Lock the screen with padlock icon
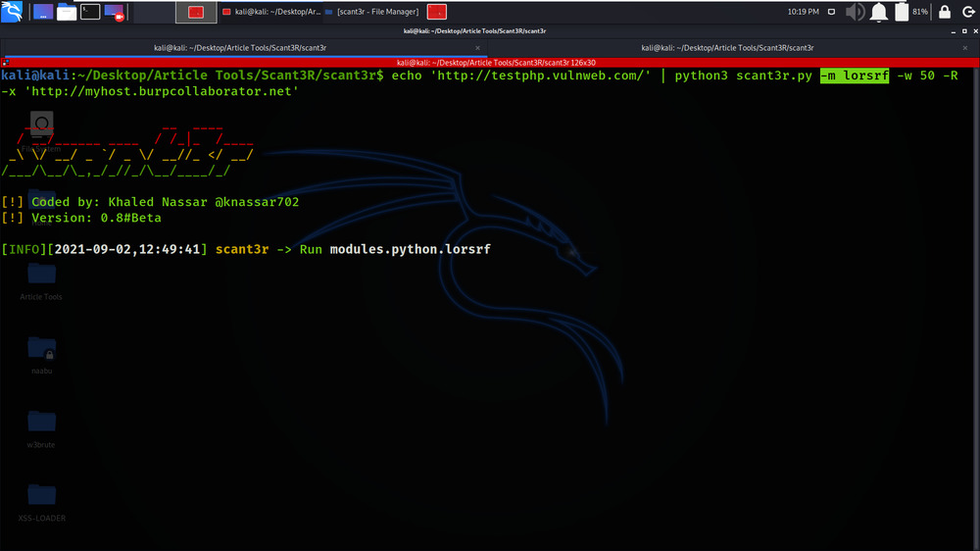Image resolution: width=980 pixels, height=551 pixels. (x=945, y=12)
